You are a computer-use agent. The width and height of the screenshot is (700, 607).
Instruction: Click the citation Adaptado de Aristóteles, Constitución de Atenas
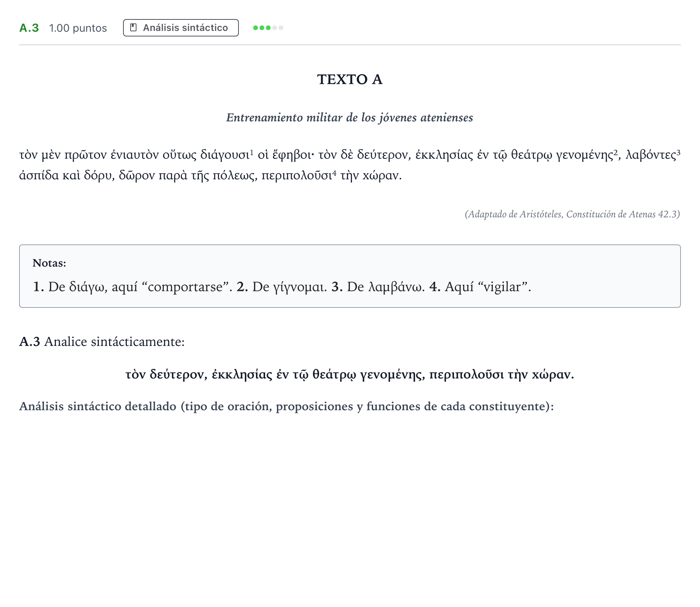pos(572,214)
